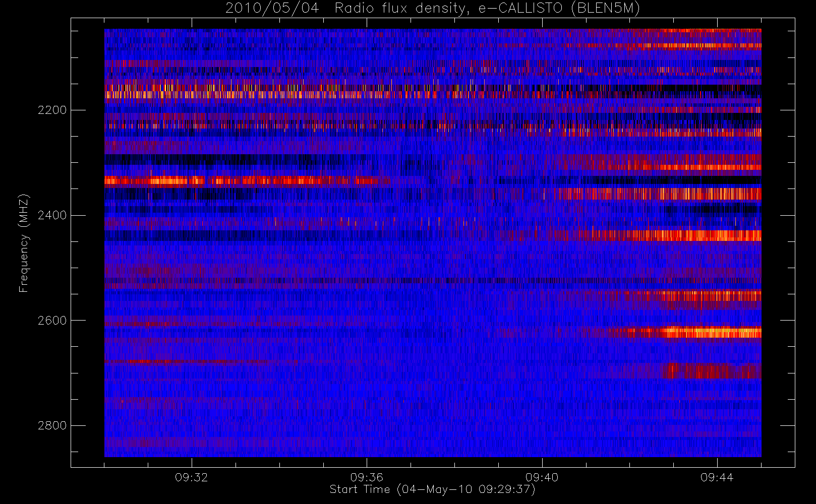Select the 'Frequency (MHZ)' y-axis label
The image size is (816, 504).
point(24,243)
